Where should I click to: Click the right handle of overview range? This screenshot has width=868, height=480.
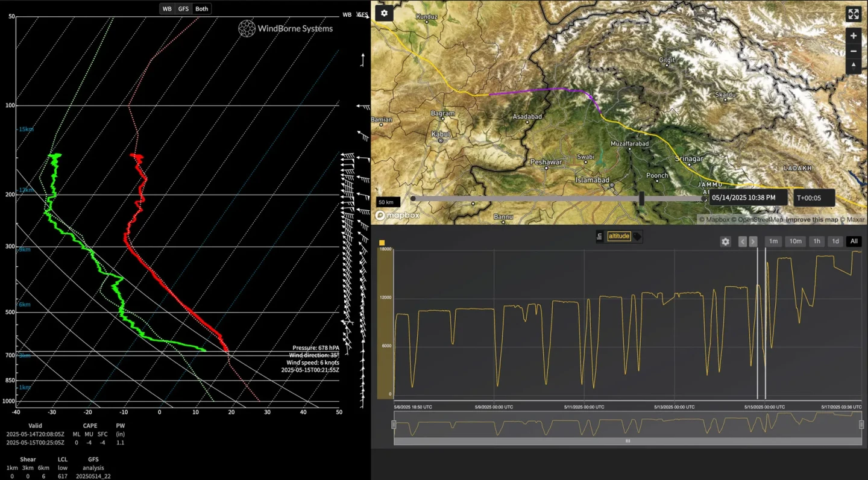click(x=861, y=425)
